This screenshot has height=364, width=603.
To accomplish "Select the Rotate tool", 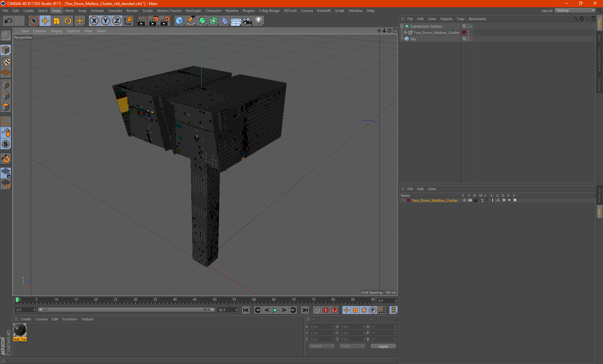I will (x=68, y=21).
